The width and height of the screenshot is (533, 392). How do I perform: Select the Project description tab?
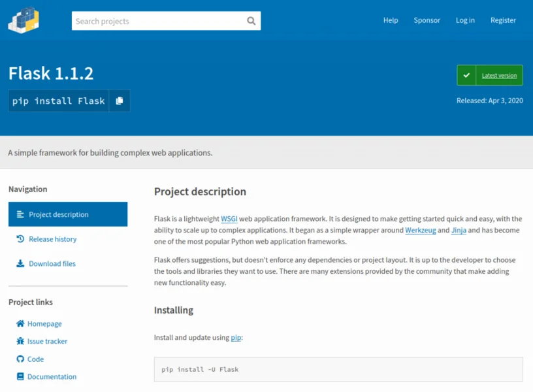point(68,214)
